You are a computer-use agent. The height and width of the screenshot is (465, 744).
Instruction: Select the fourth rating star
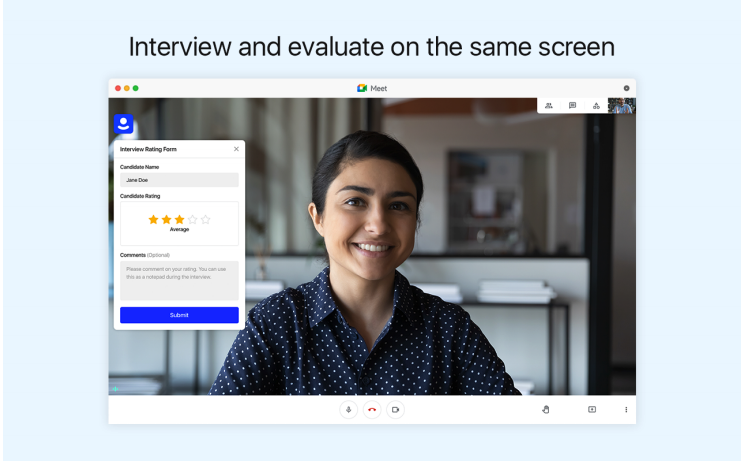192,219
